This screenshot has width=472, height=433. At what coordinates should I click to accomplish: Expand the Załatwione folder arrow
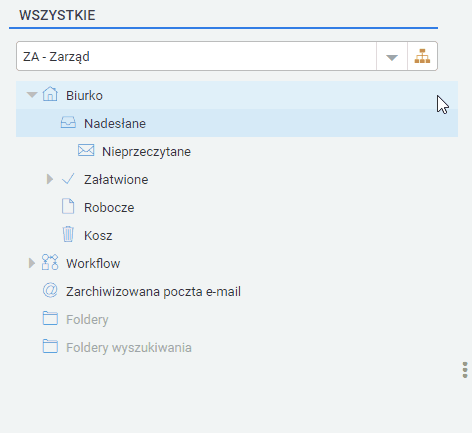[x=50, y=179]
